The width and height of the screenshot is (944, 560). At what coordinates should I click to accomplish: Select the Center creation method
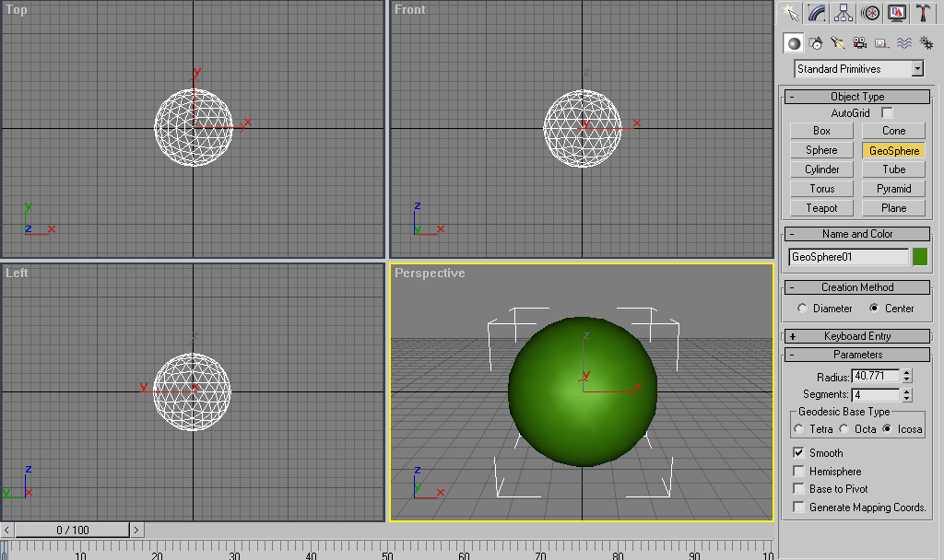[874, 308]
